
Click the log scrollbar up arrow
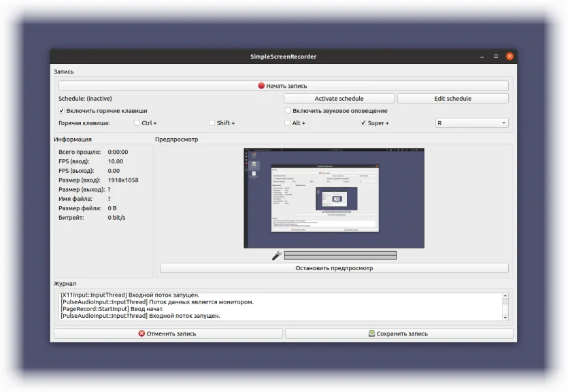505,295
